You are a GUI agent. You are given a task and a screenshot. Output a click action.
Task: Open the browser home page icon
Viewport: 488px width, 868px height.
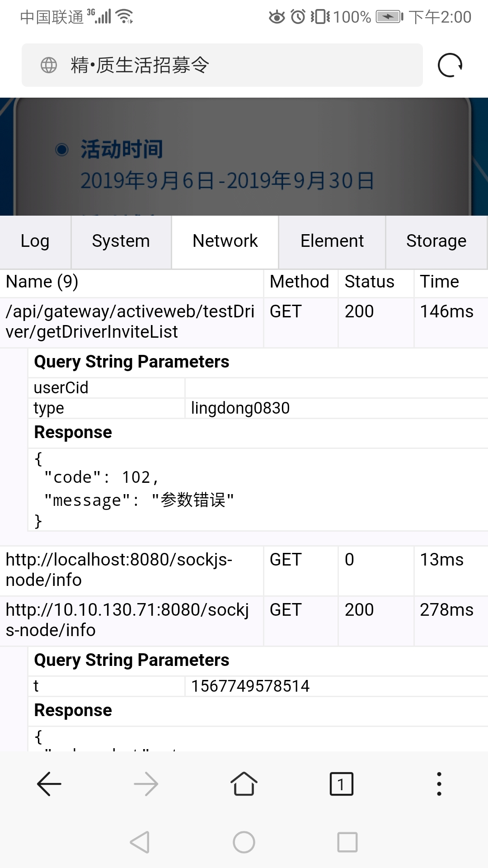coord(244,783)
